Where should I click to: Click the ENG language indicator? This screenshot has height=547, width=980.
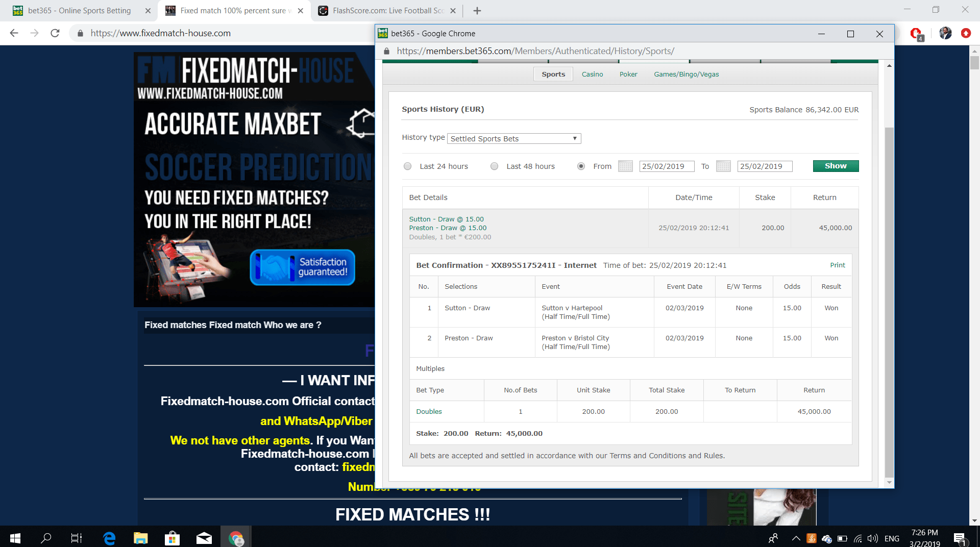pos(892,538)
